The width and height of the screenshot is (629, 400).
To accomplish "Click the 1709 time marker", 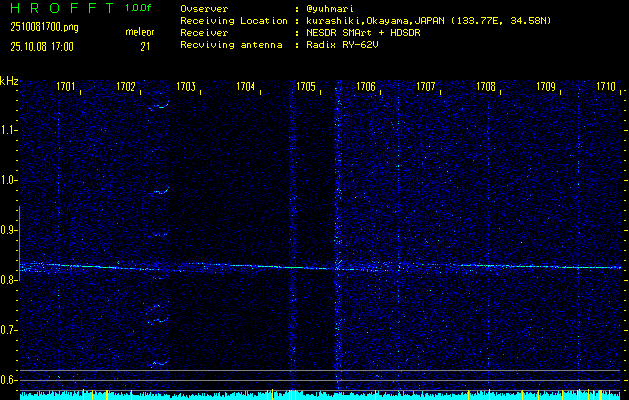I will 546,86.
